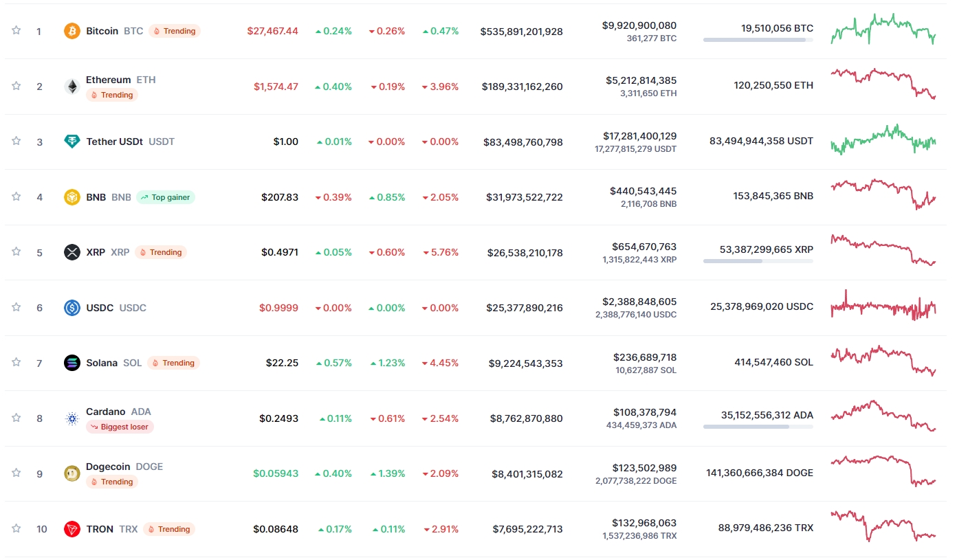Viewport: 957px width, 560px height.
Task: Click the Bitcoin coin logo icon
Action: 71,31
